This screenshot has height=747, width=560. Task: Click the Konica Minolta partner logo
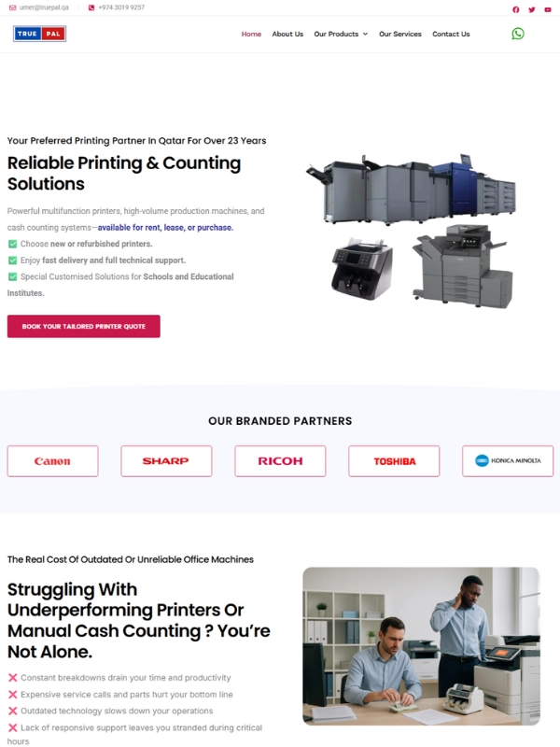[x=508, y=460]
